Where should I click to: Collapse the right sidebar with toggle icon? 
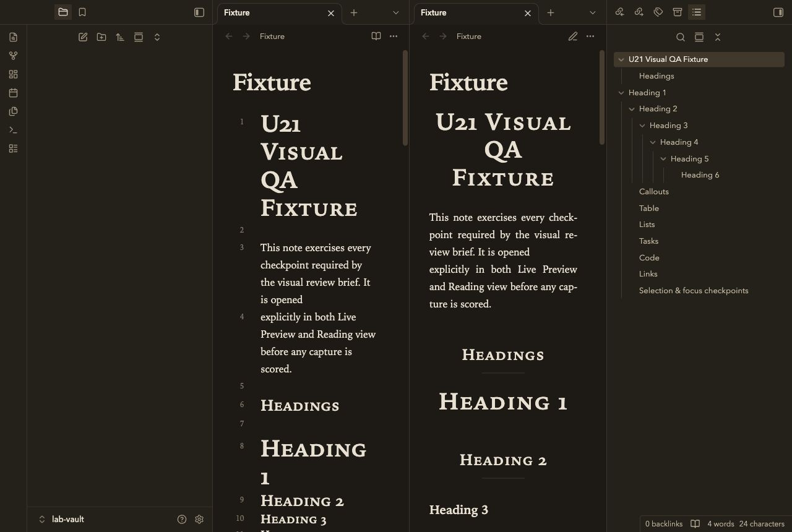[x=778, y=12]
